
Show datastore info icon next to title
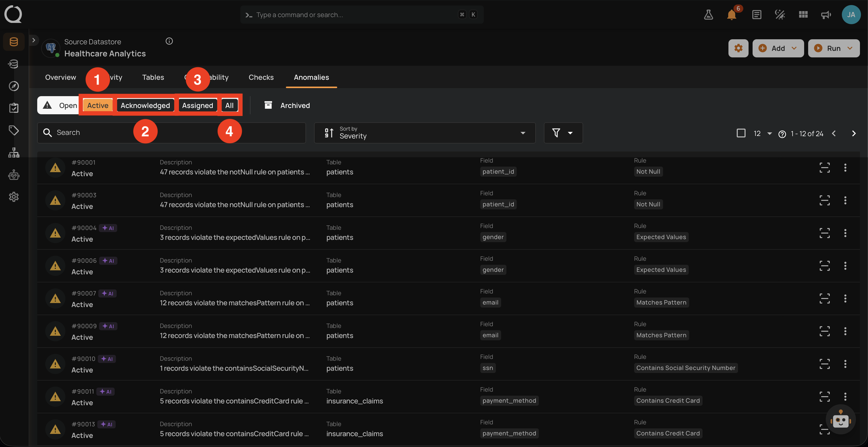point(169,41)
